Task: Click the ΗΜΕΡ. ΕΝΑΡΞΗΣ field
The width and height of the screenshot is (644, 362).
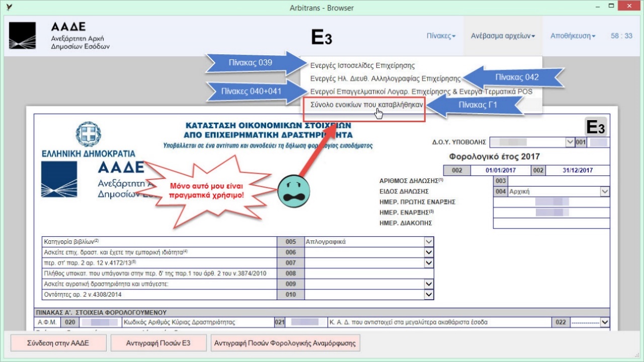Action: tap(551, 213)
